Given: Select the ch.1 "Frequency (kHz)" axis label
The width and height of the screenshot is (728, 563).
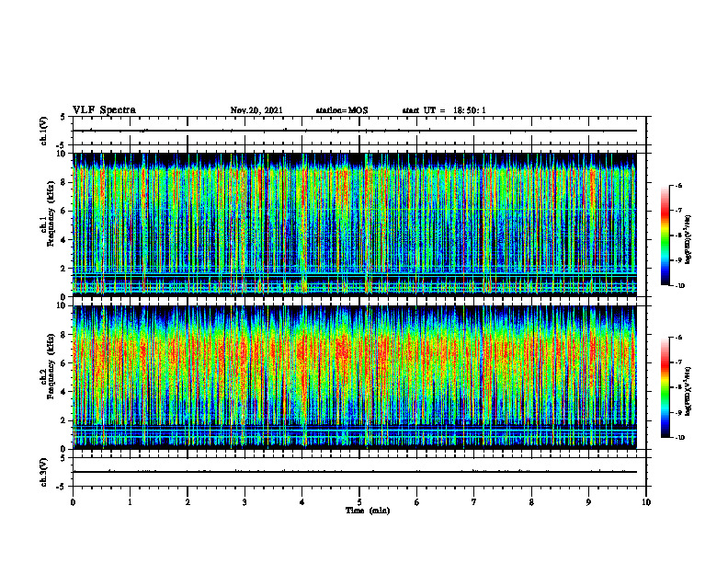Looking at the screenshot, I should pos(50,213).
